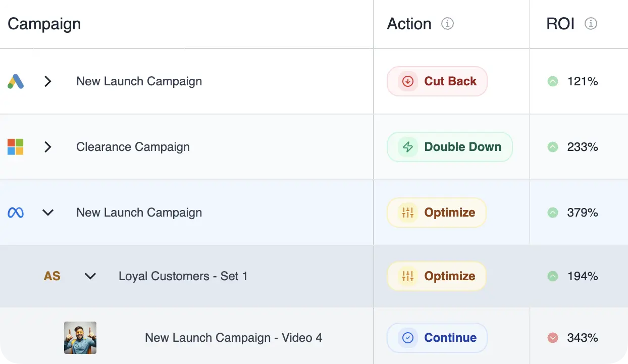Click green ROI up indicator beside 233%
This screenshot has height=364, width=628.
[x=553, y=147]
